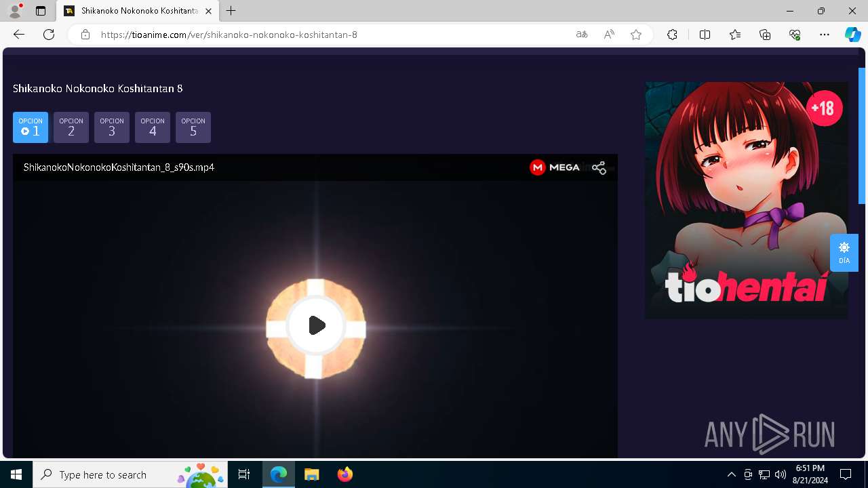Open Settings and more menu
The width and height of the screenshot is (868, 488).
point(825,35)
